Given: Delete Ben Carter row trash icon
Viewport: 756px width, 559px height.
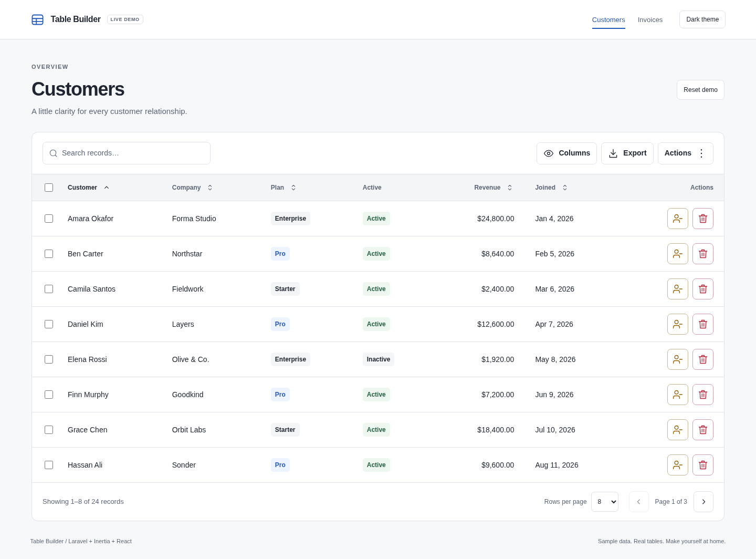Looking at the screenshot, I should (x=703, y=254).
